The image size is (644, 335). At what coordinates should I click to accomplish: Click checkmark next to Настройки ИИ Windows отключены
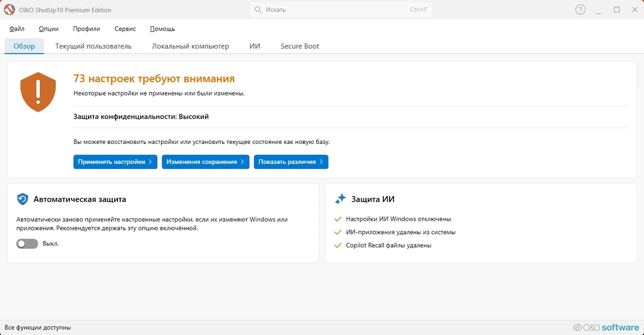[338, 219]
